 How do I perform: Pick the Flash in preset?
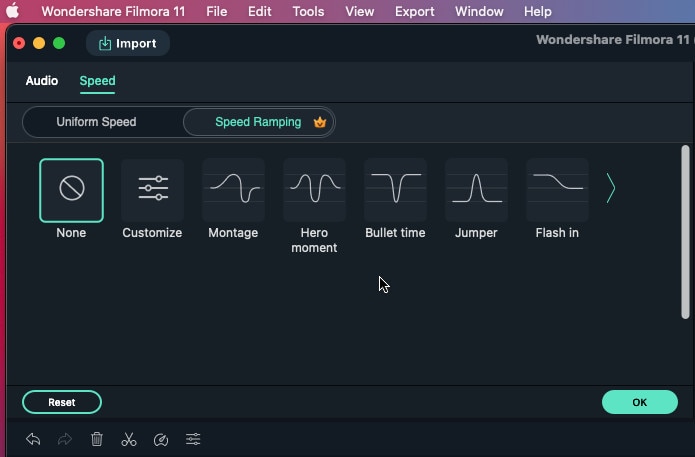557,190
